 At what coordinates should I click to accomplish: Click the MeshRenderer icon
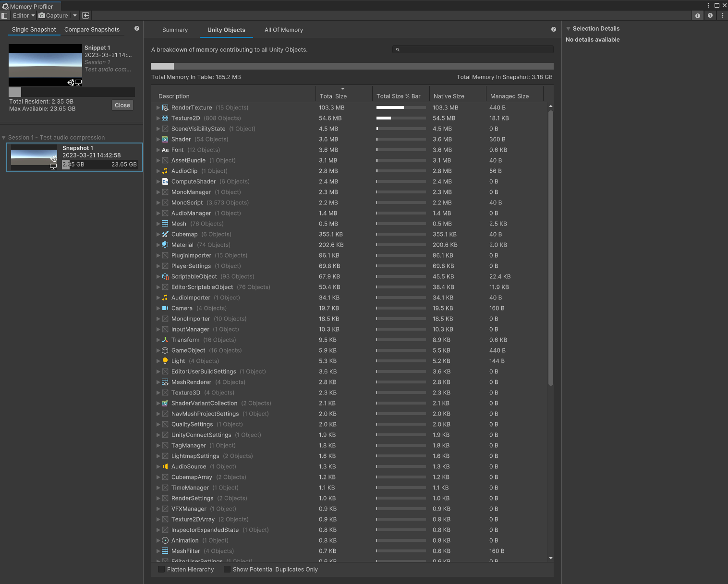point(165,382)
